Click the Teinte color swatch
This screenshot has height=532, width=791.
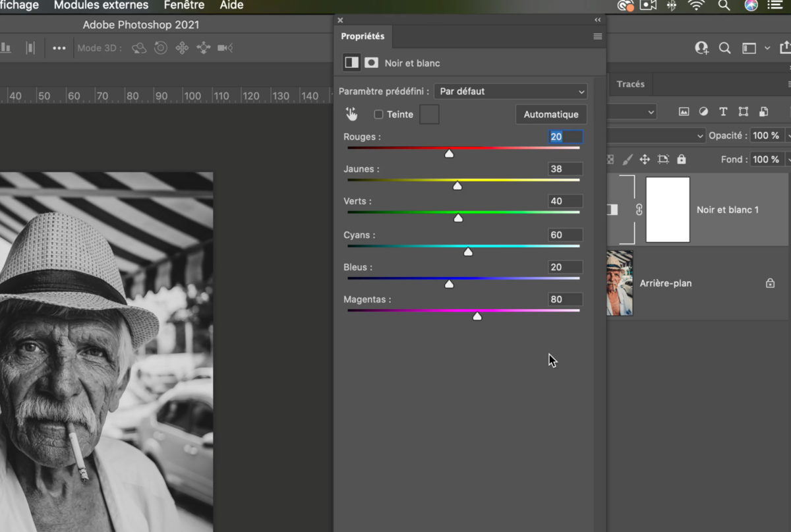429,114
